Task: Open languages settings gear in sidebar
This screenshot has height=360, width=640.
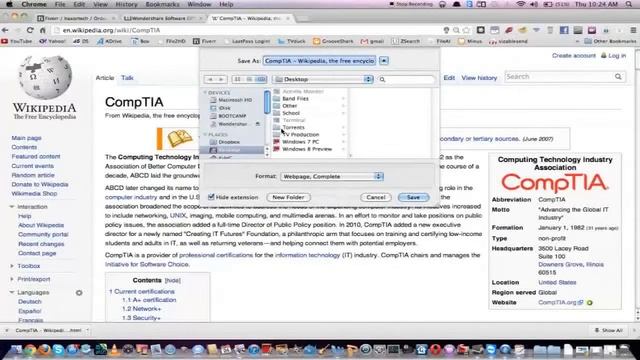Action: click(x=79, y=293)
